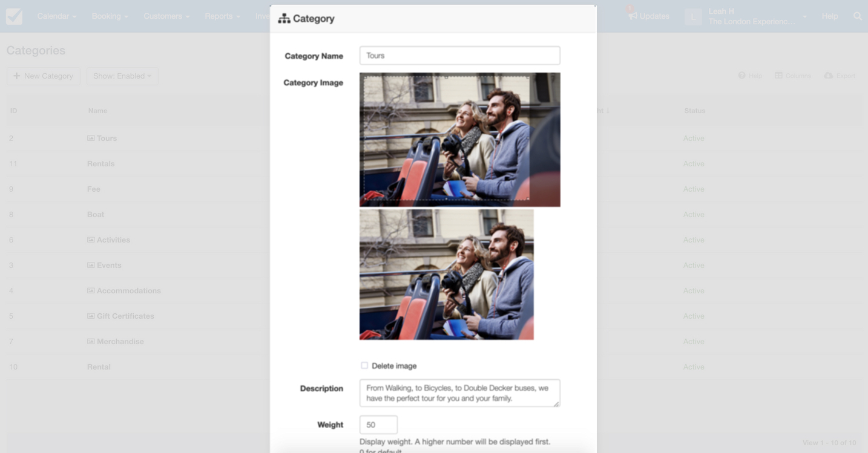This screenshot has width=868, height=453.
Task: Click the image icon beside Merchandise row
Action: click(x=91, y=342)
